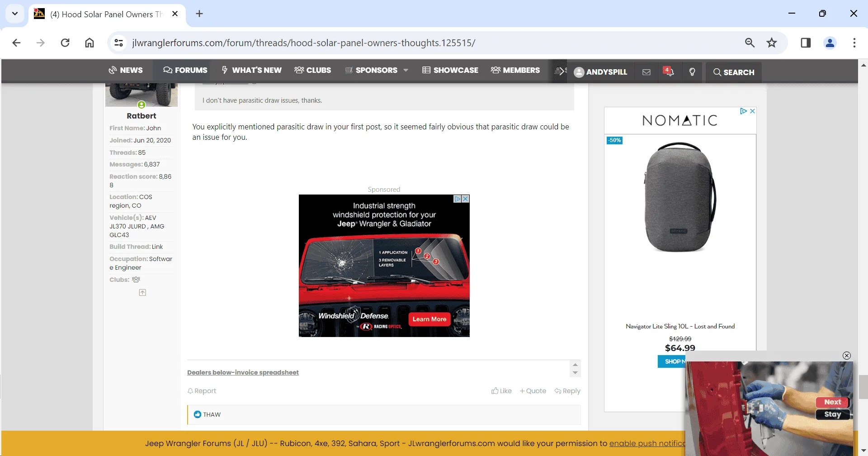The height and width of the screenshot is (456, 868).
Task: Open Ratbert's profile name
Action: pyautogui.click(x=142, y=116)
